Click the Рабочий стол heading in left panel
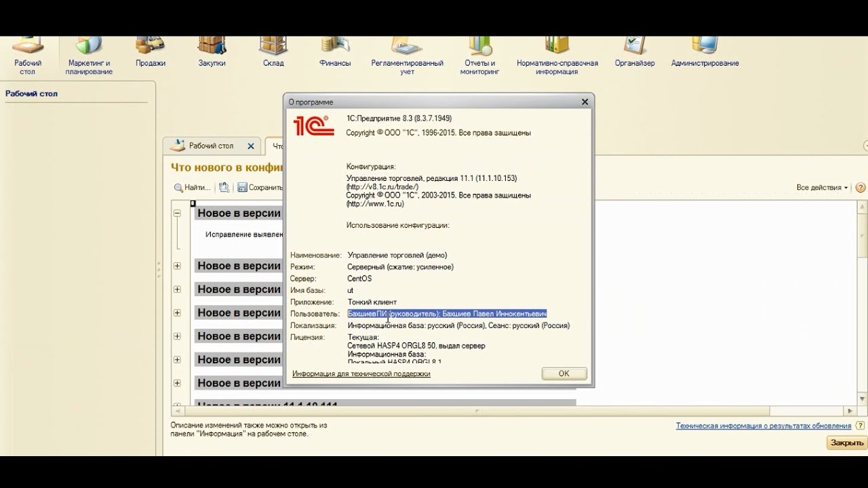868x488 pixels. pos(31,94)
